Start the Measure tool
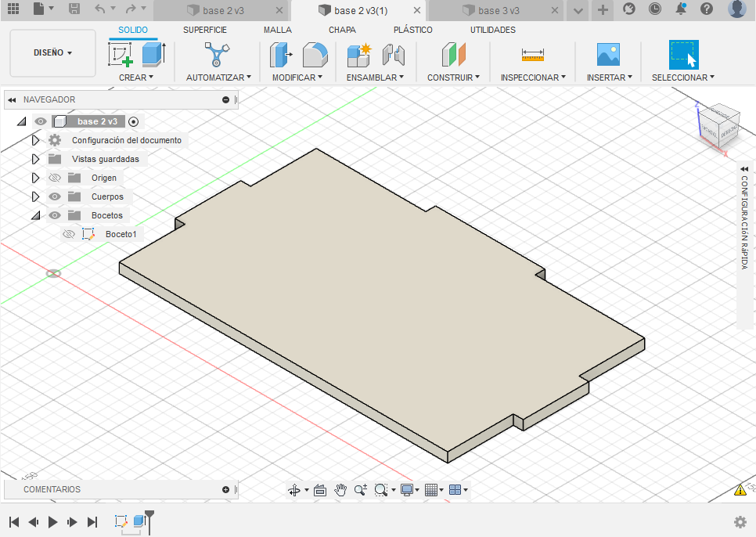 (533, 55)
